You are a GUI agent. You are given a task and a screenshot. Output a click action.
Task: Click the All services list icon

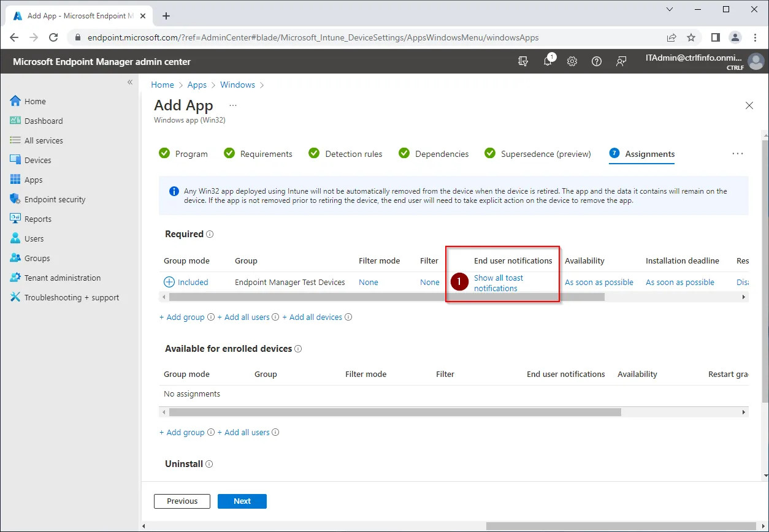coord(15,140)
